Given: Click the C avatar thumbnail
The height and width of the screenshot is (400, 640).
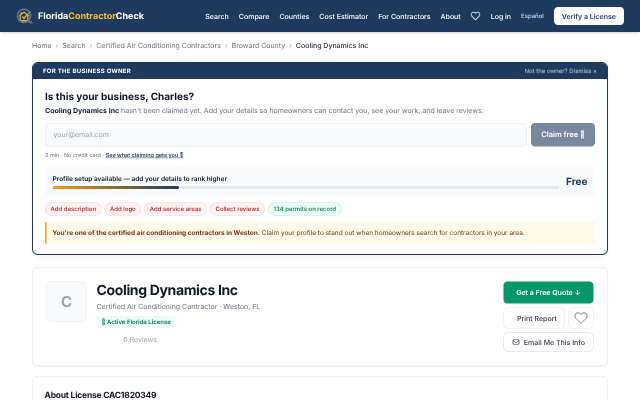Looking at the screenshot, I should click(x=66, y=302).
